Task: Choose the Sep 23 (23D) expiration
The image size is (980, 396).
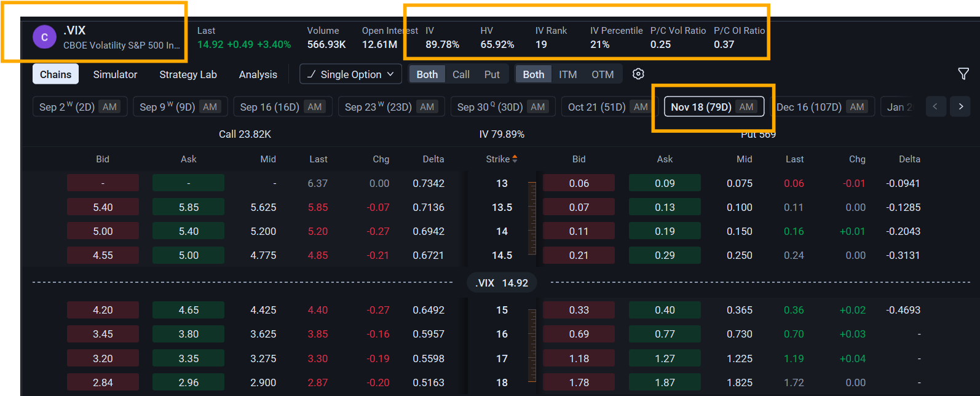Action: (391, 106)
